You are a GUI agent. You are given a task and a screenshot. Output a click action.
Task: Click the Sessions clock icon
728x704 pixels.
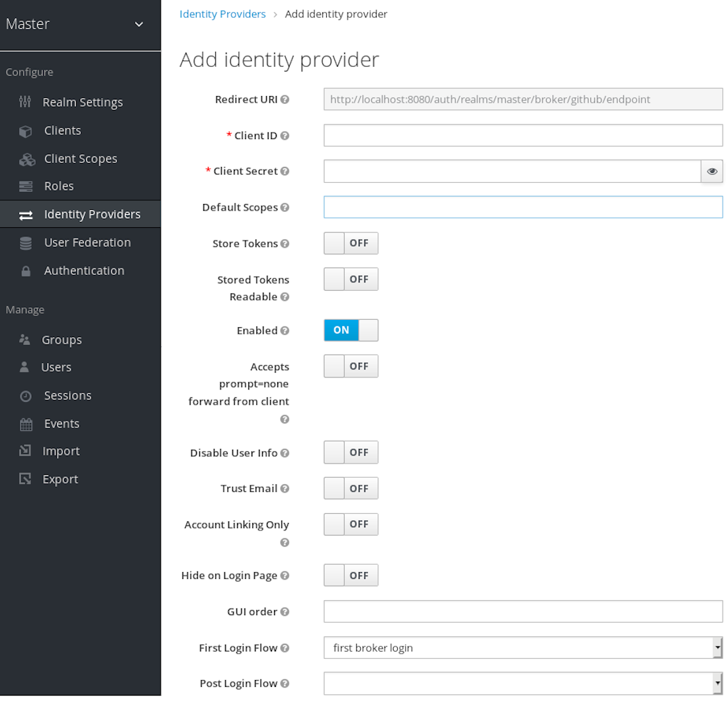(x=26, y=396)
